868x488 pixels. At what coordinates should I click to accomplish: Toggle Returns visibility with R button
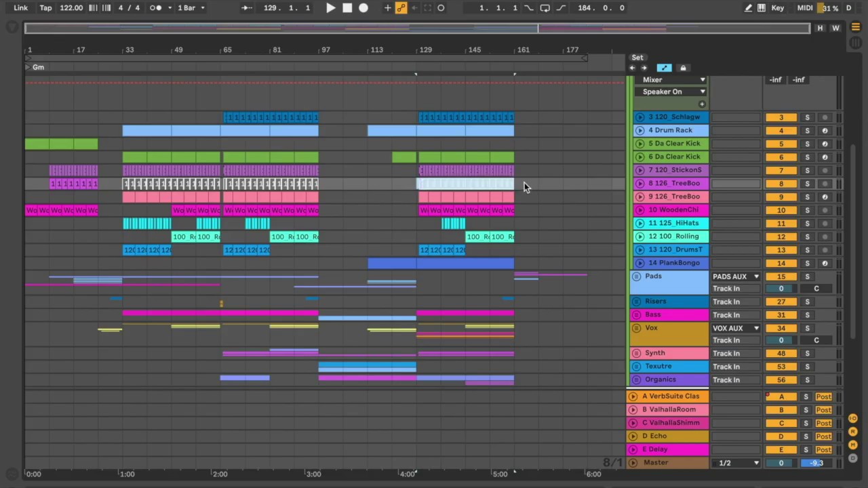coord(853,432)
